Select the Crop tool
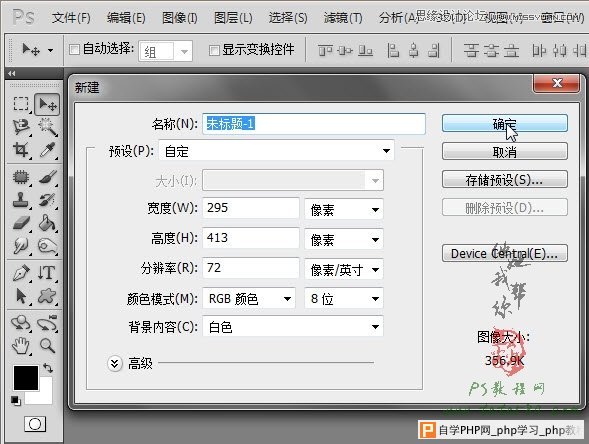This screenshot has height=444, width=589. [x=21, y=150]
